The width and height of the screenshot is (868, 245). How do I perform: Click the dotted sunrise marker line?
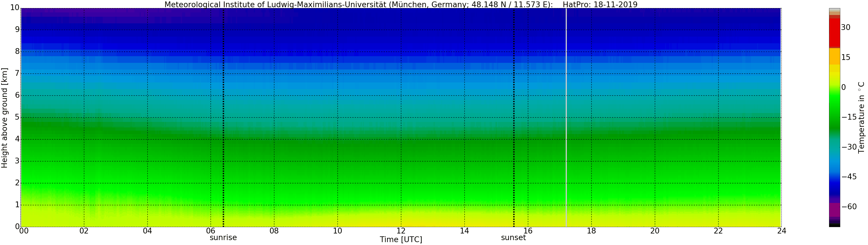(223, 117)
